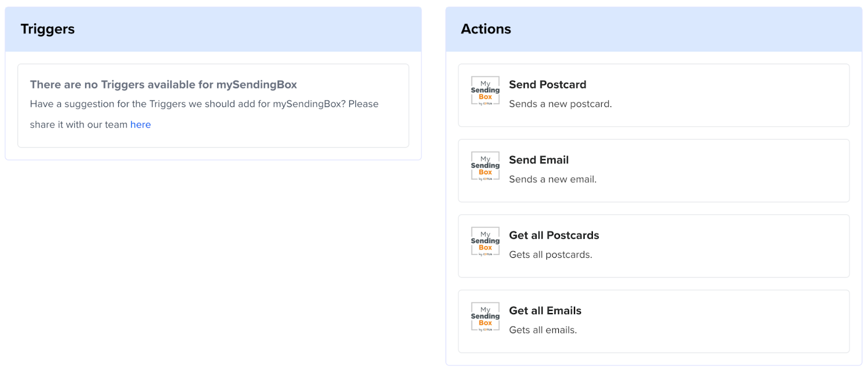Open the Send Email action card
Screen dimensions: 868x371
coord(654,171)
